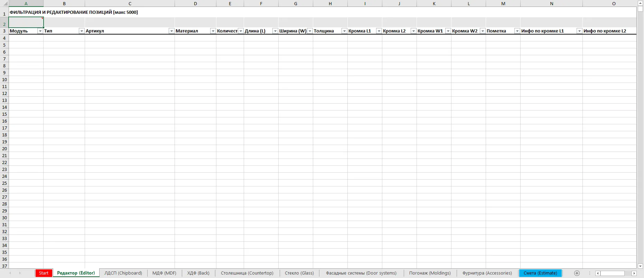644x278 pixels.
Task: Expand the Пометка filter dropdown
Action: (x=517, y=31)
